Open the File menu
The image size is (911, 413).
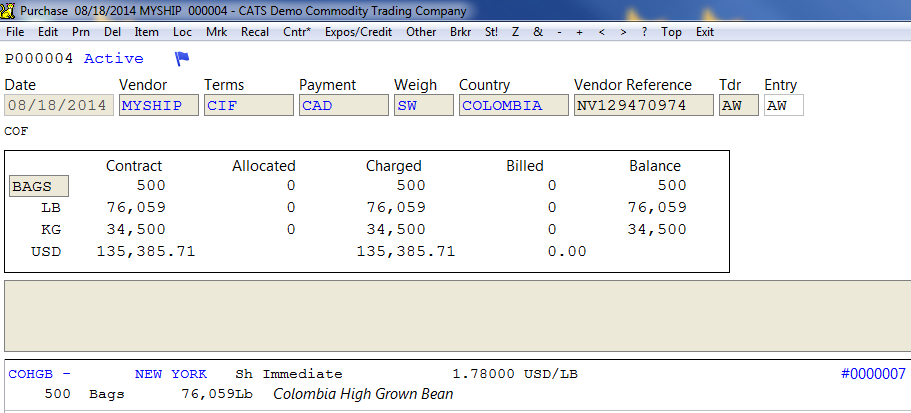(x=15, y=32)
